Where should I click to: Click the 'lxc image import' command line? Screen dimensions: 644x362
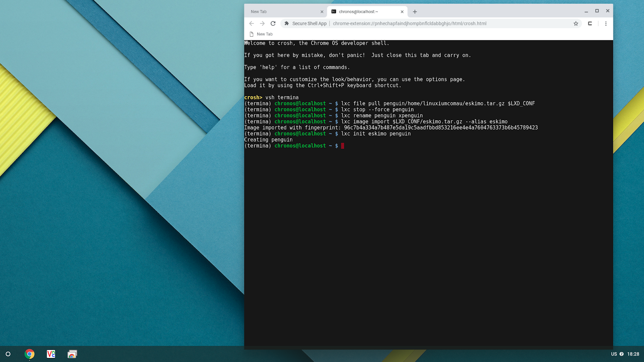click(376, 121)
